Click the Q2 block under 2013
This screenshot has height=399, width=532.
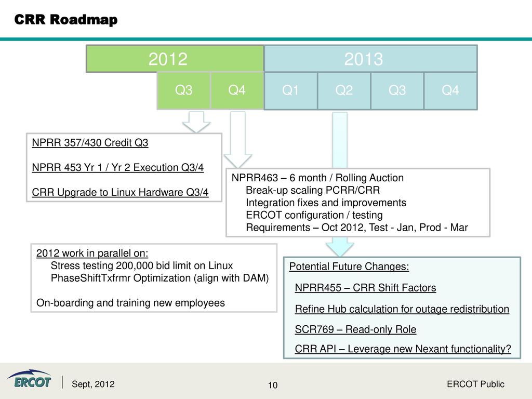point(344,90)
